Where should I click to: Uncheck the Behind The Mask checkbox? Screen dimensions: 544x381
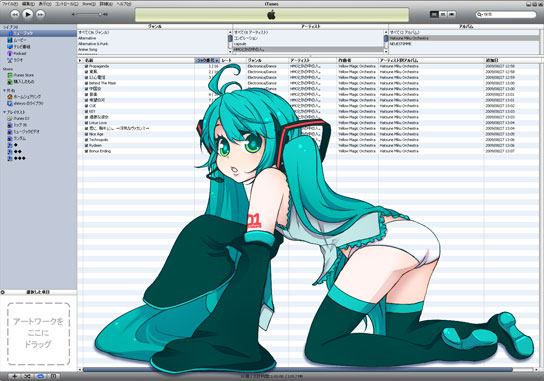click(86, 83)
